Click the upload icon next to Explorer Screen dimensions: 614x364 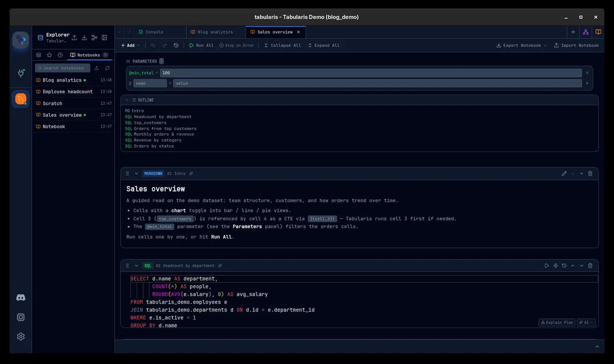74,37
